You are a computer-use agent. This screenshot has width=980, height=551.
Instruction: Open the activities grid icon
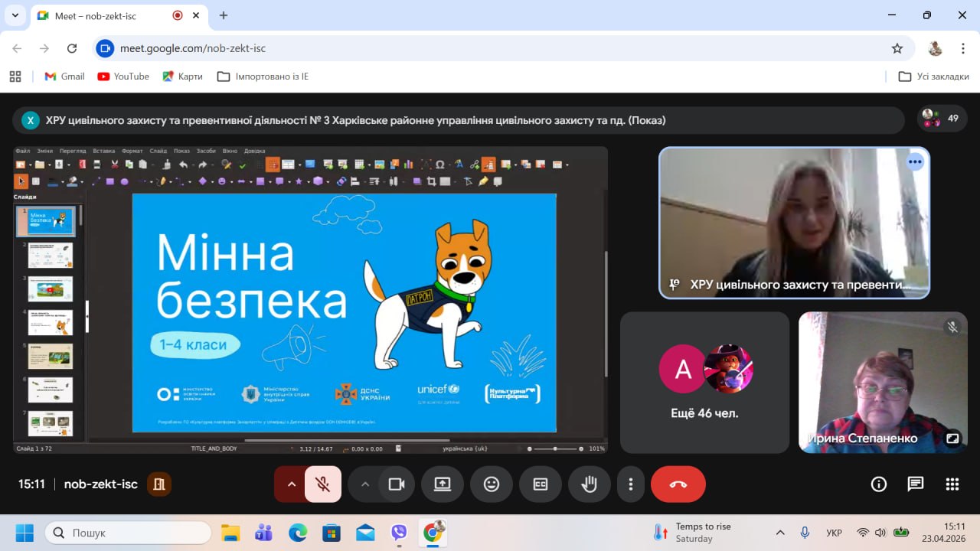[x=952, y=484]
